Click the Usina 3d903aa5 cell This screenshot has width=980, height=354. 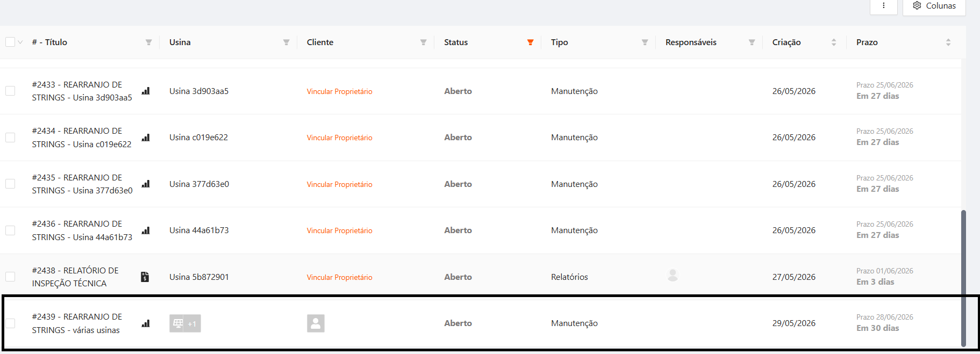coord(199,91)
